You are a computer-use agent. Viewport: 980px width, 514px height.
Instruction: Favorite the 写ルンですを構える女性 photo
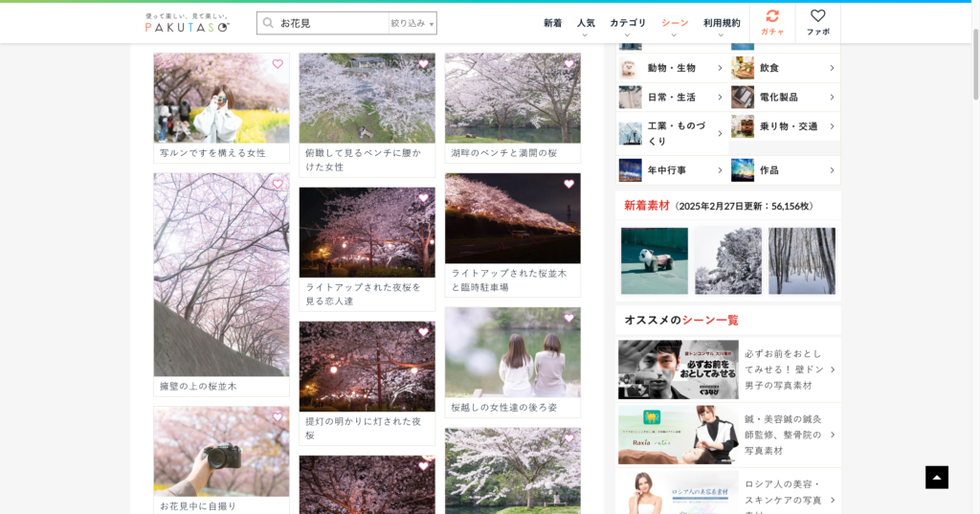point(278,64)
